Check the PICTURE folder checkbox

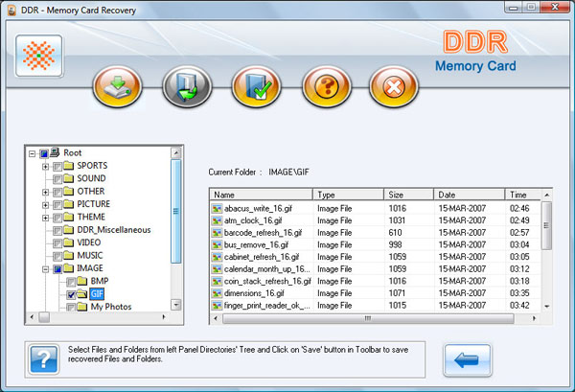tap(57, 205)
